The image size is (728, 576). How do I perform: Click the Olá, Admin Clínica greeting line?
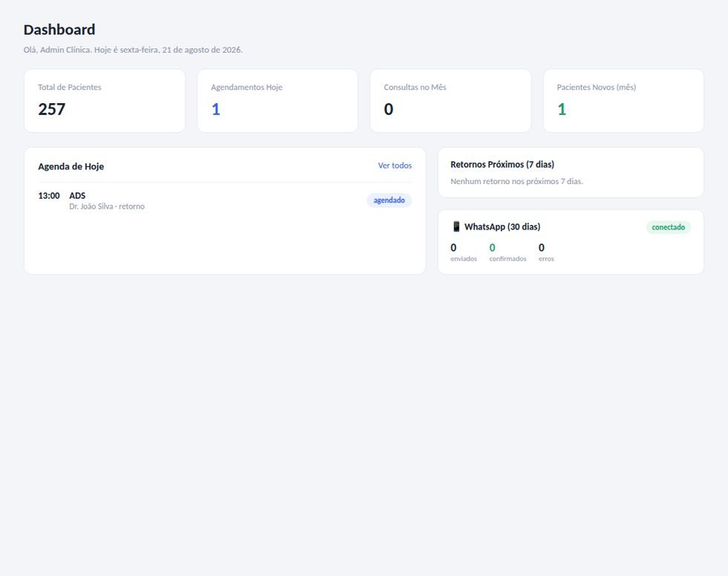pyautogui.click(x=133, y=50)
